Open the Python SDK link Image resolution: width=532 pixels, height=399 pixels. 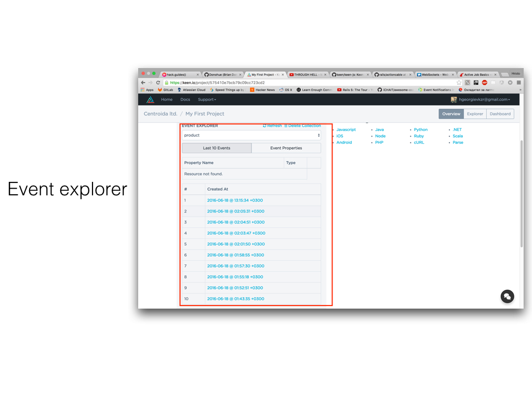[421, 129]
